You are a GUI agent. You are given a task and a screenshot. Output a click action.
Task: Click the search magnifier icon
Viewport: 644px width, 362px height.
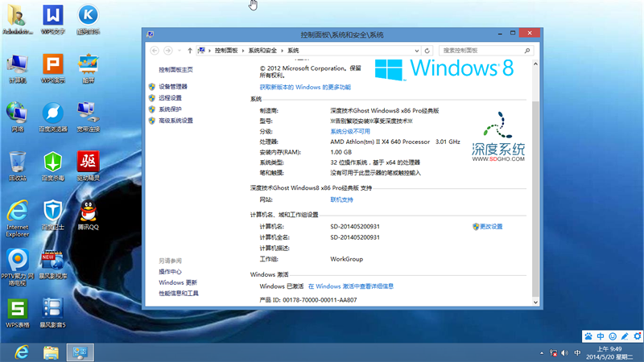pyautogui.click(x=527, y=51)
